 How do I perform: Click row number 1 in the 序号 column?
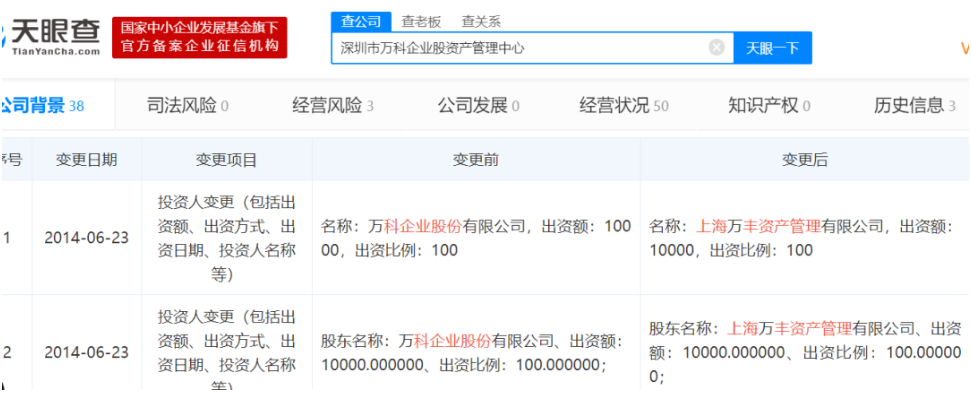[7, 239]
